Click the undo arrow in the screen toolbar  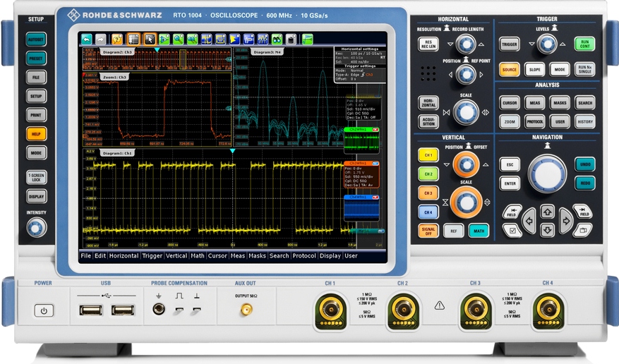click(87, 40)
